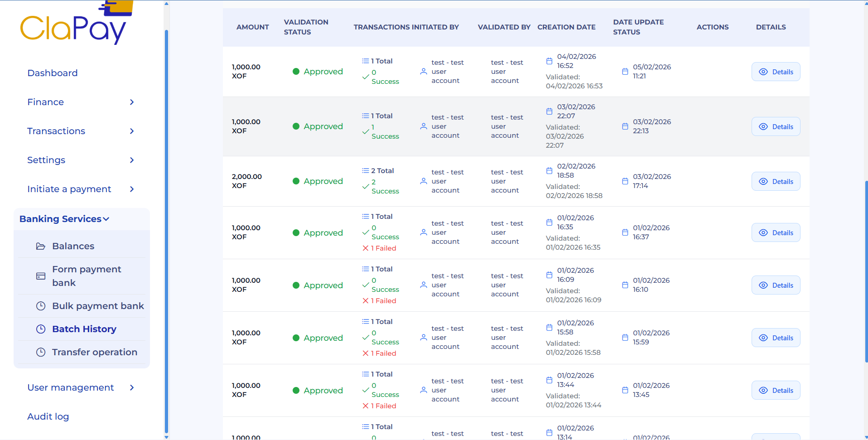Click the green status dot beside the first Approved
The width and height of the screenshot is (868, 440).
click(x=297, y=72)
